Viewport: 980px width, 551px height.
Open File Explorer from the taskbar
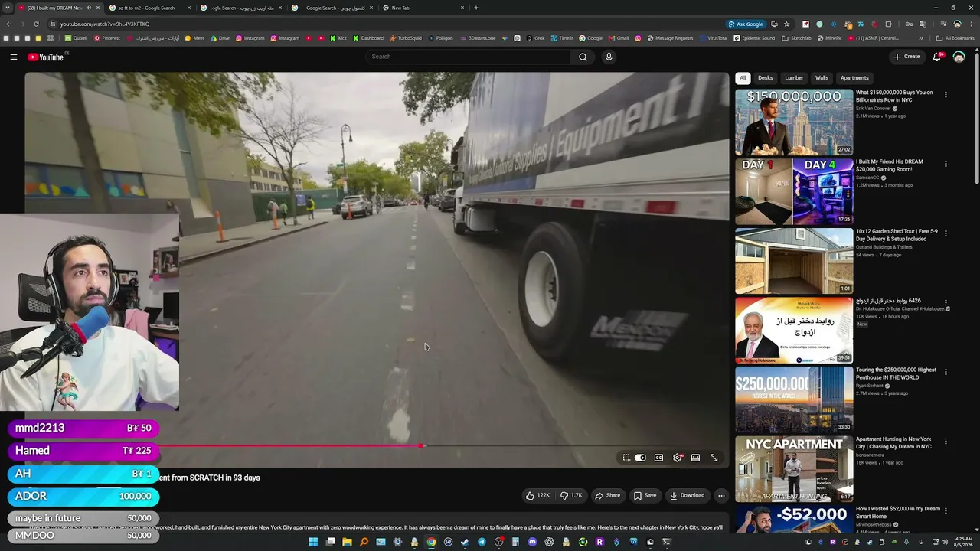click(347, 542)
